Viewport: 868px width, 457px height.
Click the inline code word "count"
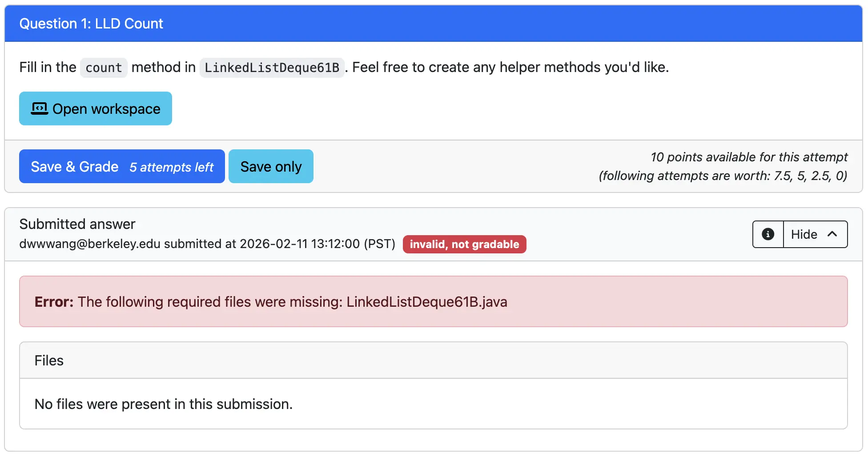tap(104, 68)
